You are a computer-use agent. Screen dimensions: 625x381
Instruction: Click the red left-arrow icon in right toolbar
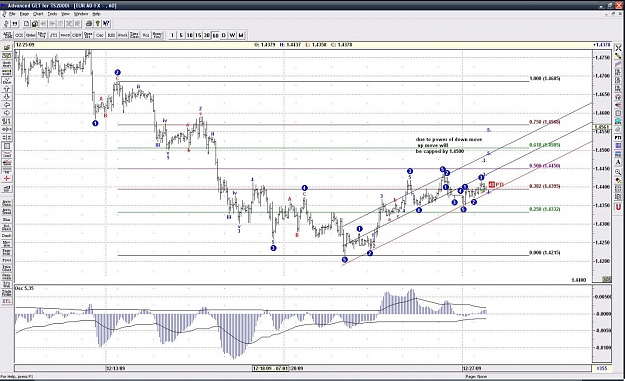click(618, 105)
